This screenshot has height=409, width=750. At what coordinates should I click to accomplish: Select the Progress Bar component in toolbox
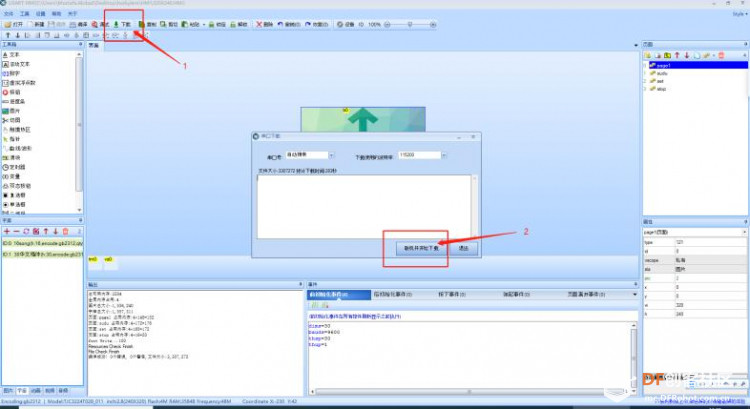(x=14, y=101)
